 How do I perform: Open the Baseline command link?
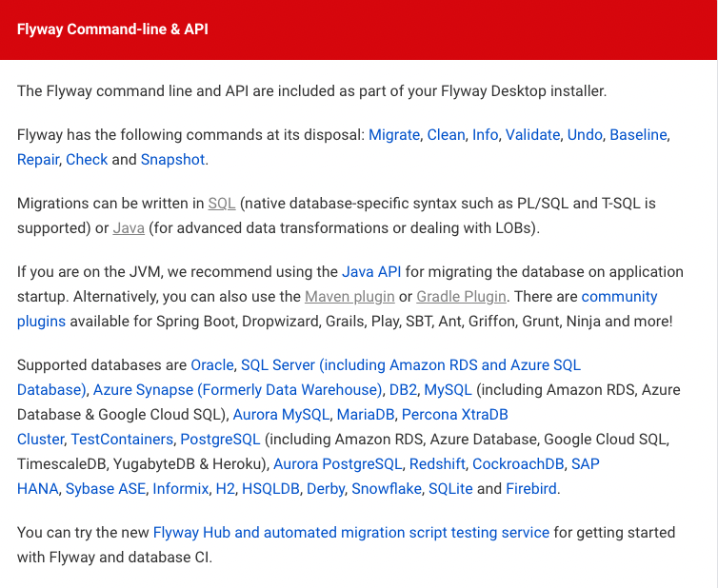coord(638,135)
